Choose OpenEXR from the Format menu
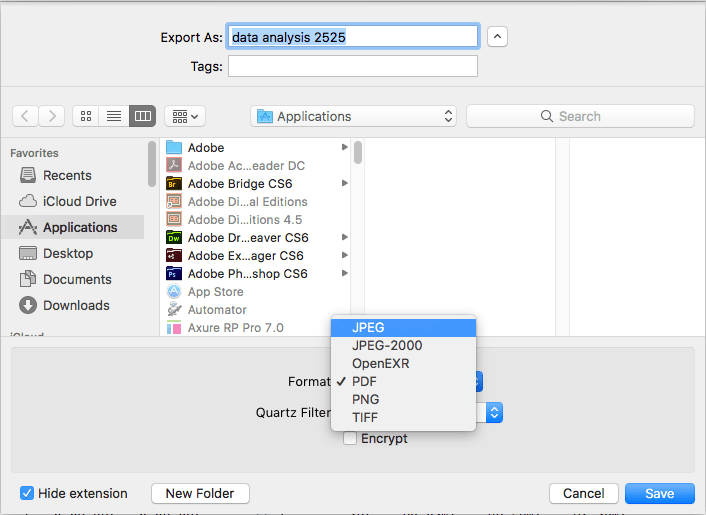 click(403, 364)
